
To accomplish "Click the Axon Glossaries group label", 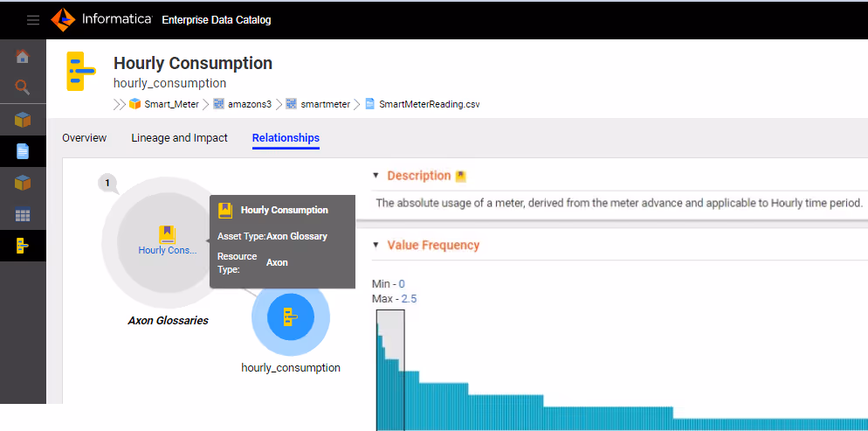I will pos(169,321).
